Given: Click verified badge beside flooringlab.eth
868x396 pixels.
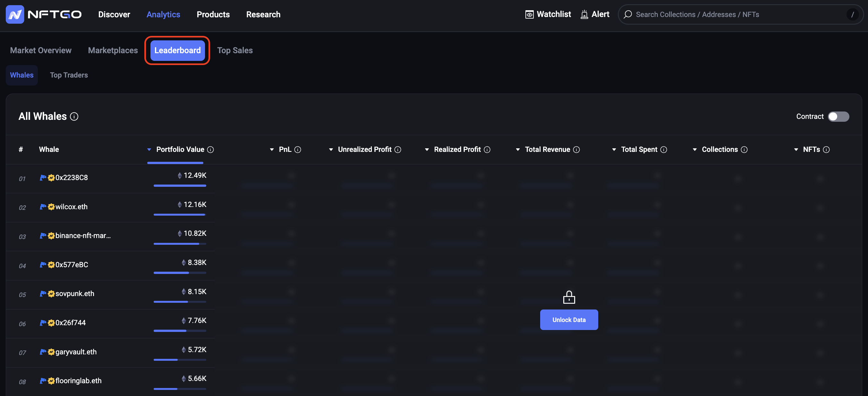Looking at the screenshot, I should pos(51,381).
